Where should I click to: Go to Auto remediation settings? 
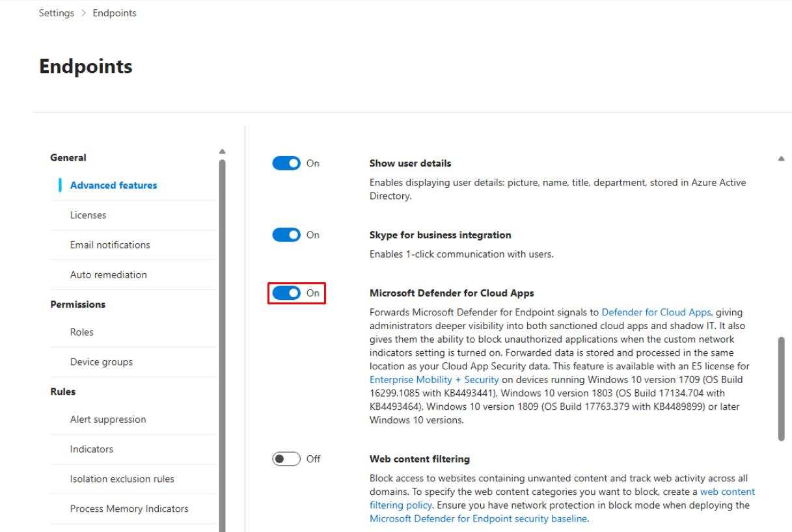(108, 275)
